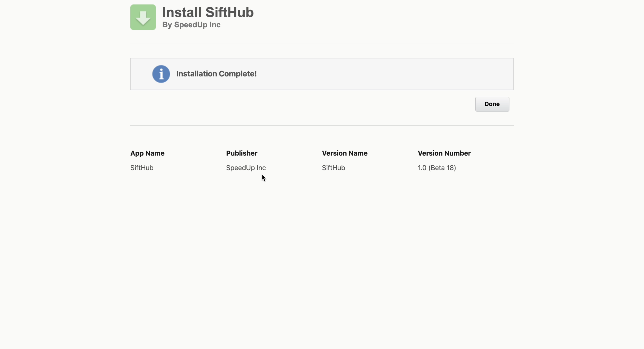Click the empty page area below details table
The height and width of the screenshot is (349, 644).
coord(322,250)
